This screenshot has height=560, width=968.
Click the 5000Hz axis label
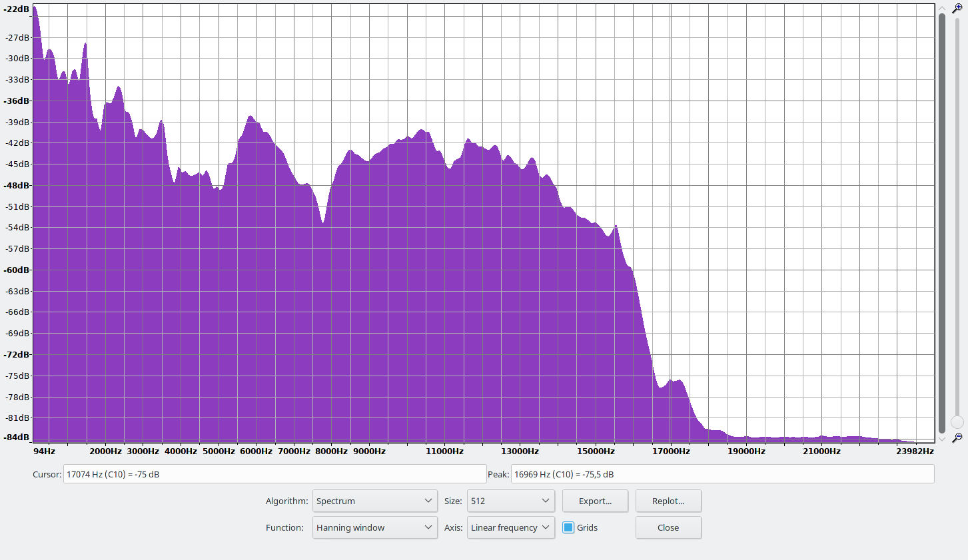pos(219,451)
